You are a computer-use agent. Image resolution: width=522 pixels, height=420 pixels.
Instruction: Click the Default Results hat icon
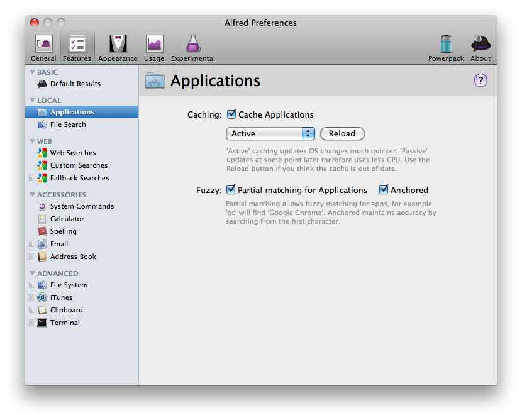(x=42, y=84)
